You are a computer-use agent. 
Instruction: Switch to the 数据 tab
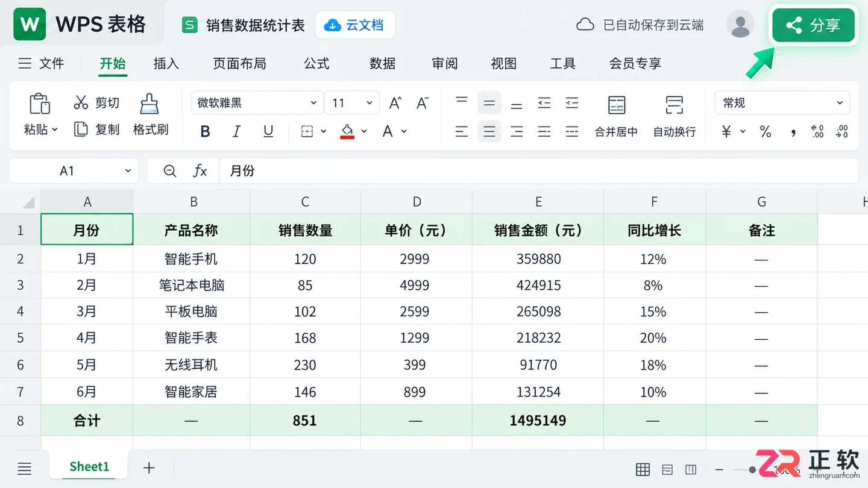click(x=383, y=63)
